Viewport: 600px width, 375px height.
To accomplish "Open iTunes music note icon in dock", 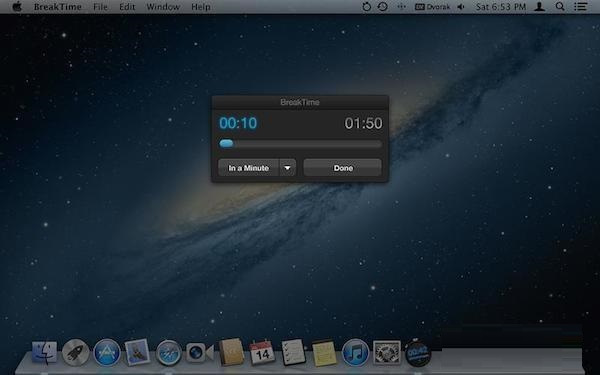I will (x=355, y=352).
